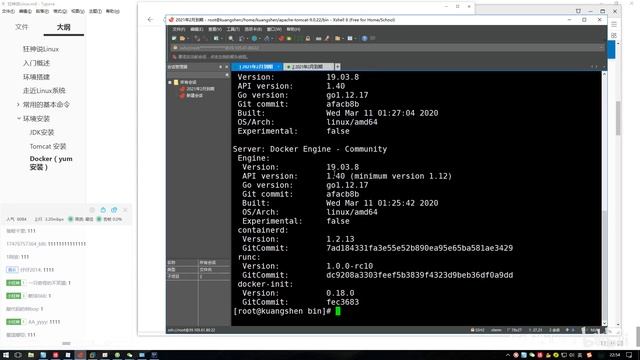Open dropdown arrow of active session tab
Screen dimensions: 640x360
[x=278, y=67]
